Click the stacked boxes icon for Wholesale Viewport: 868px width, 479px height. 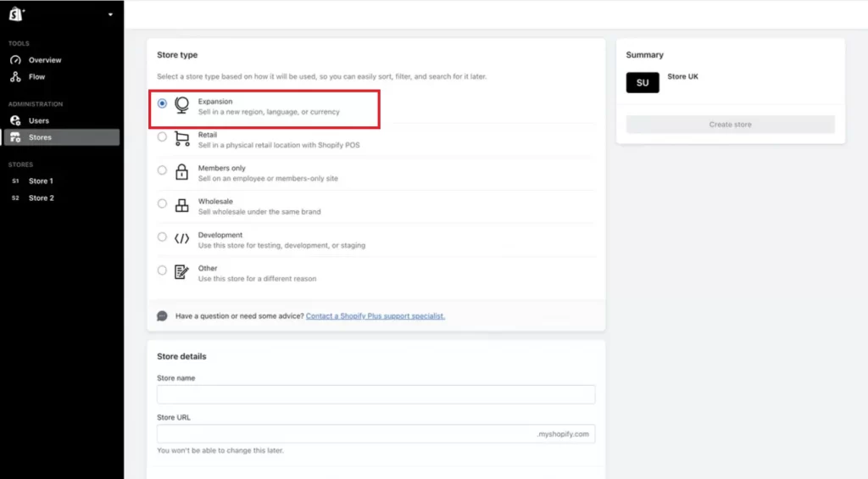181,205
